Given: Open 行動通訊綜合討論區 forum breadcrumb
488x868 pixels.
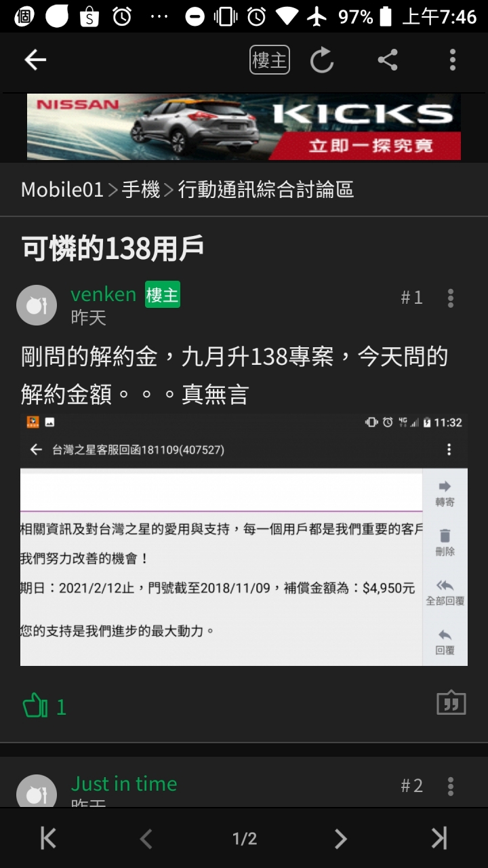Looking at the screenshot, I should tap(266, 190).
